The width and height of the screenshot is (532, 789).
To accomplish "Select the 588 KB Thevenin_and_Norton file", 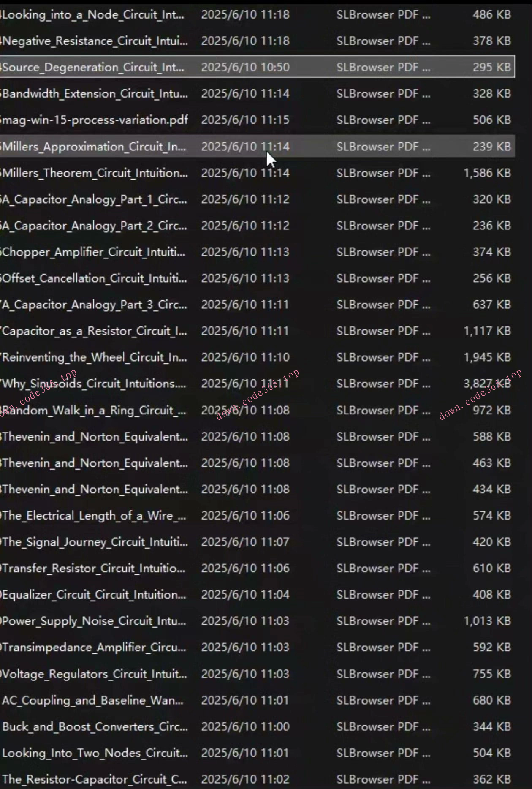I will (95, 436).
